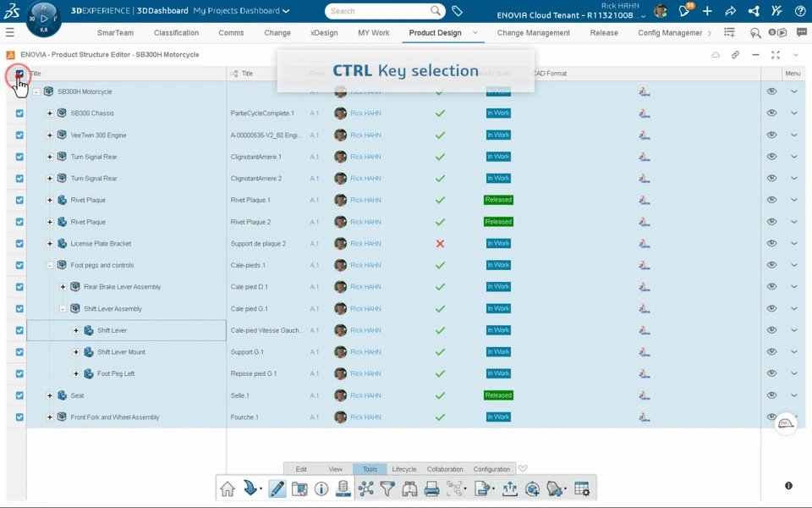Open the Home icon in bottom toolbar
This screenshot has width=812, height=508.
point(228,489)
